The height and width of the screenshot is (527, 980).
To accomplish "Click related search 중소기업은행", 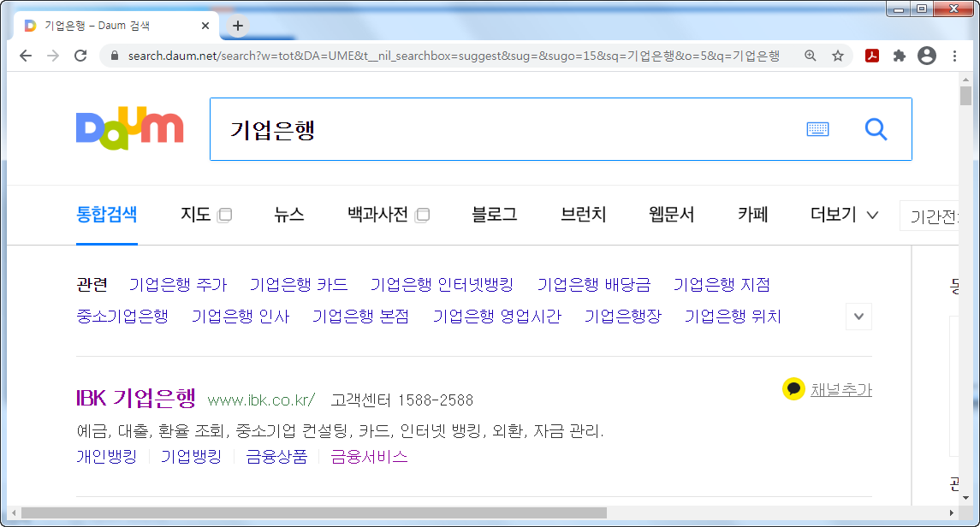I will (122, 317).
